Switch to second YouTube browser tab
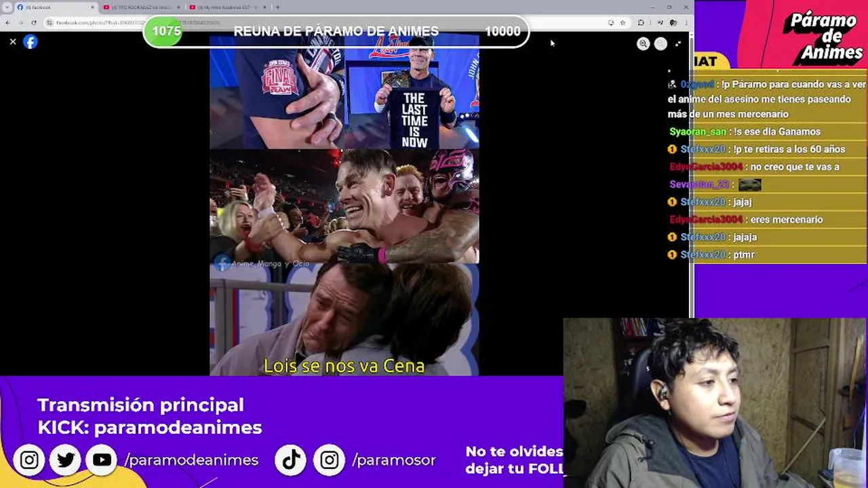Viewport: 868px width, 488px height. pyautogui.click(x=142, y=7)
